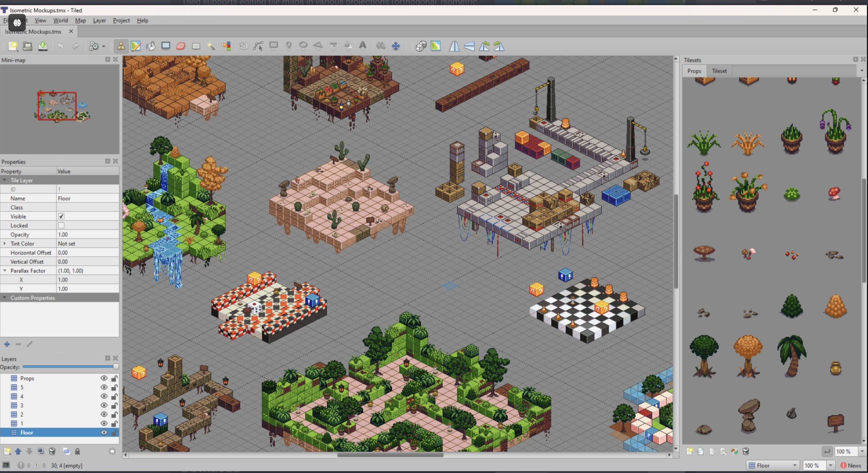Toggle Terrain Fill Mode icon

point(436,46)
